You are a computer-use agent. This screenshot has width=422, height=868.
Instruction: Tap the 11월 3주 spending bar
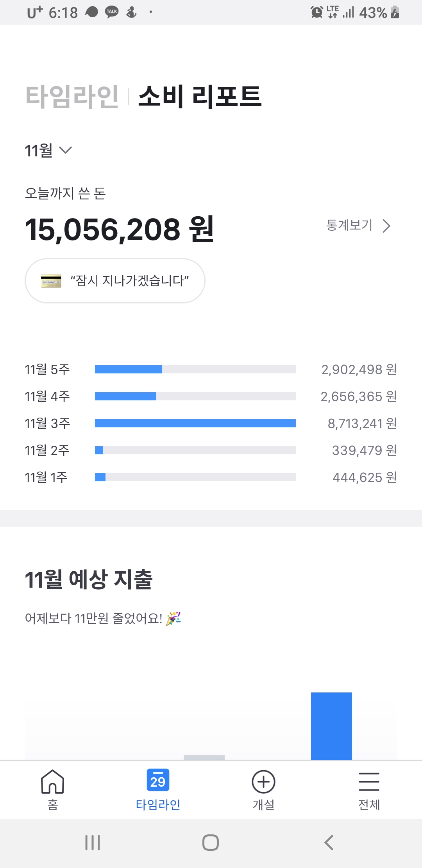point(195,423)
